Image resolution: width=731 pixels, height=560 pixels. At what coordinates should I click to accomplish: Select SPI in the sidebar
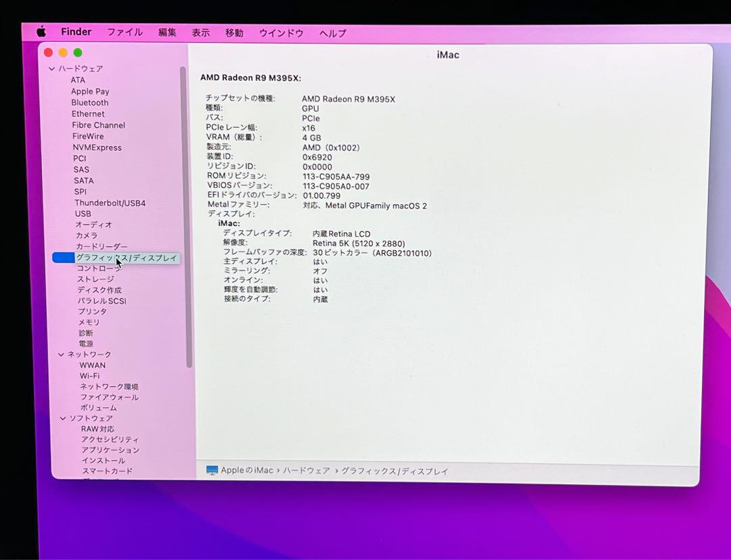[x=80, y=191]
